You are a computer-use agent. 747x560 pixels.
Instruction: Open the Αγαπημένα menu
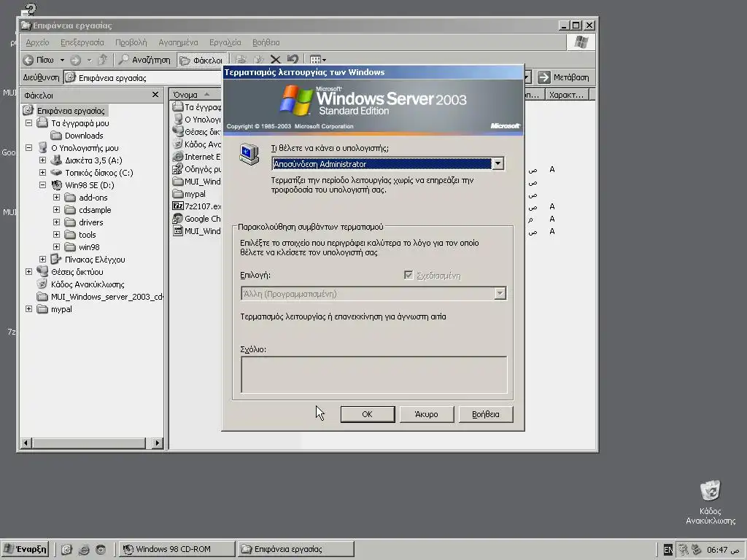point(178,42)
